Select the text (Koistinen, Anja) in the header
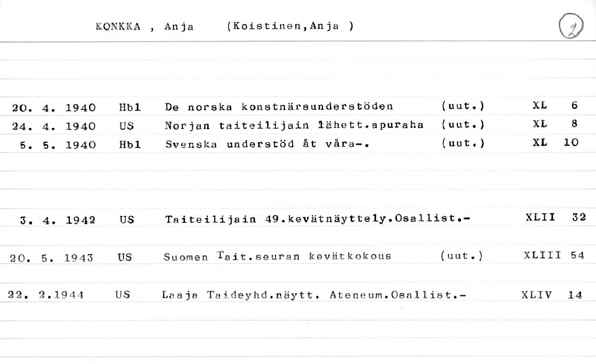Screen dimensions: 596x364 click(x=290, y=26)
